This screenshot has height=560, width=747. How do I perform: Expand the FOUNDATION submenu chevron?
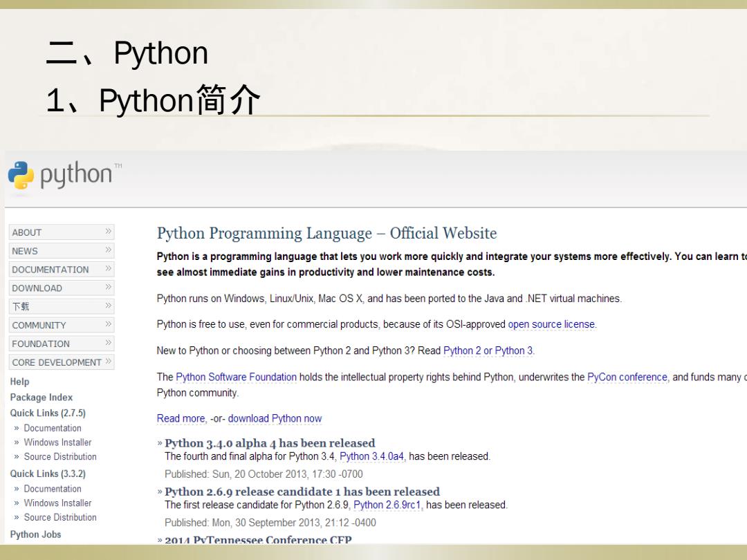coord(108,343)
